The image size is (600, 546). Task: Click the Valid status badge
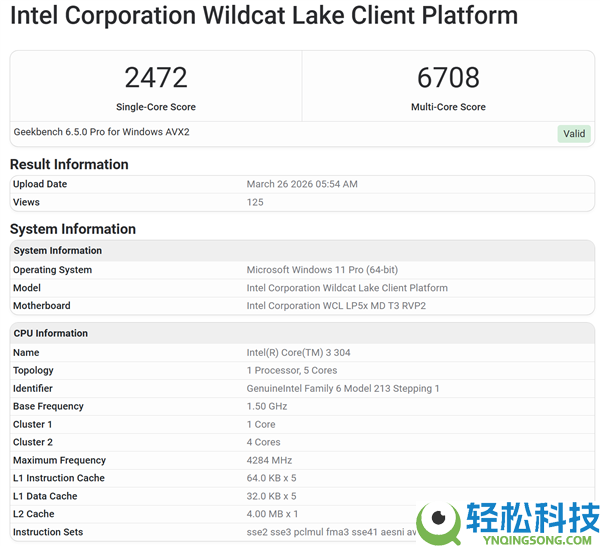pos(574,134)
